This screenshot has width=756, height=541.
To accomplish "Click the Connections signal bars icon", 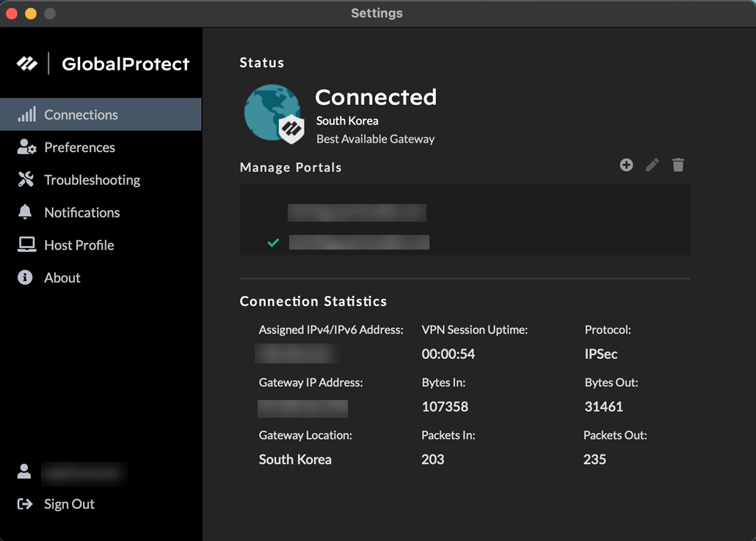I will 26,115.
